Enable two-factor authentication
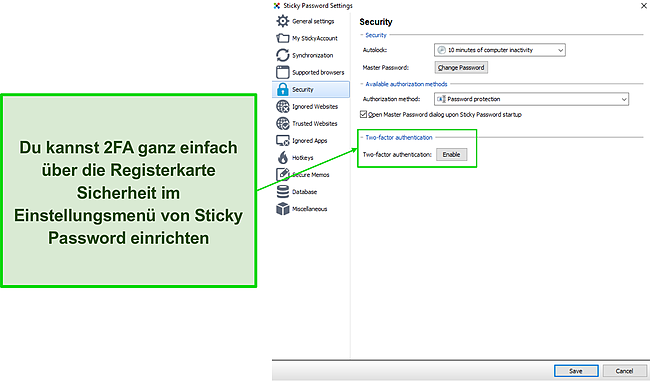The image size is (650, 381). coord(451,155)
